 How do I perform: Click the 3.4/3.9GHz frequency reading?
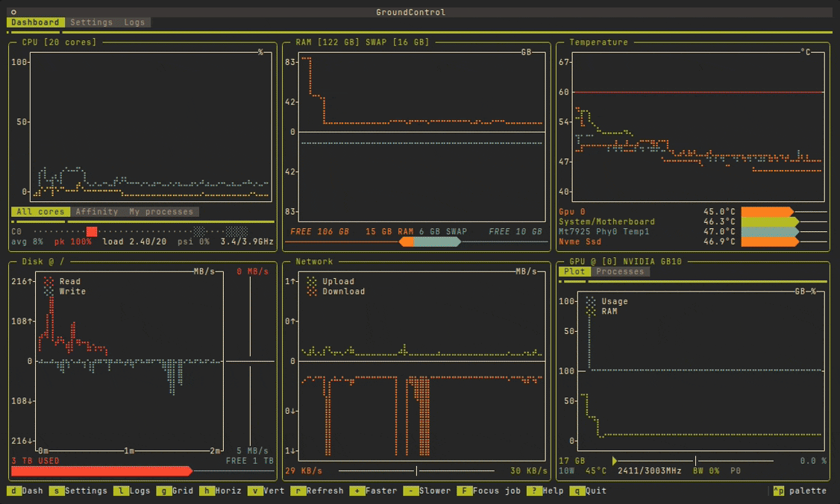tap(247, 242)
